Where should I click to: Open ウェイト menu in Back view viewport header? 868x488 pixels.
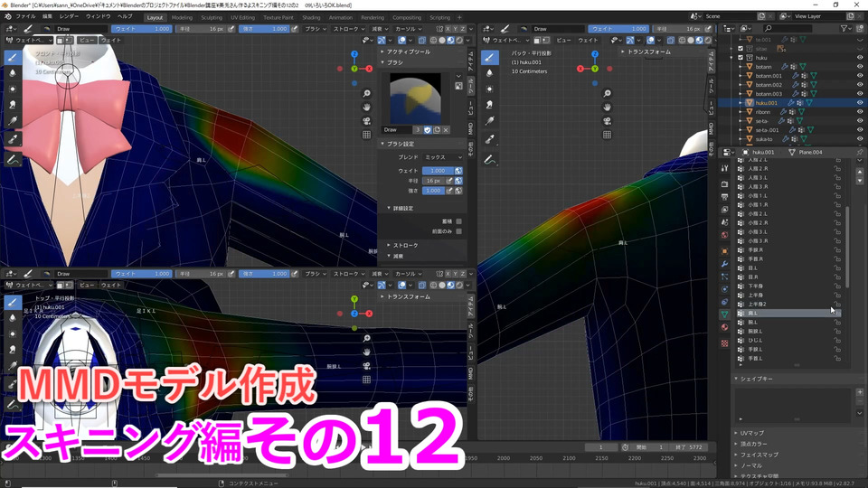coord(588,40)
